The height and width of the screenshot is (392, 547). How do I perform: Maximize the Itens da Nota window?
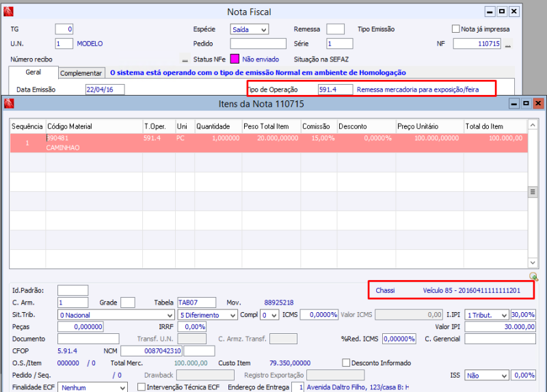coord(525,103)
